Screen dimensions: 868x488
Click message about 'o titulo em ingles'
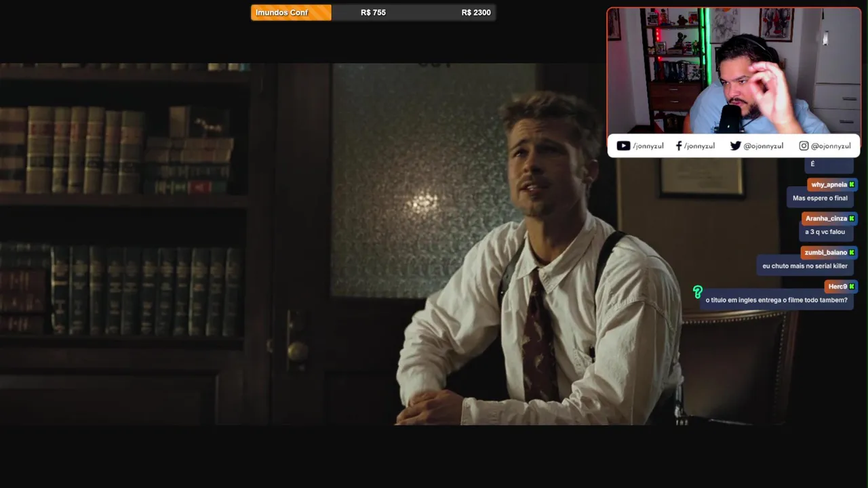[776, 300]
